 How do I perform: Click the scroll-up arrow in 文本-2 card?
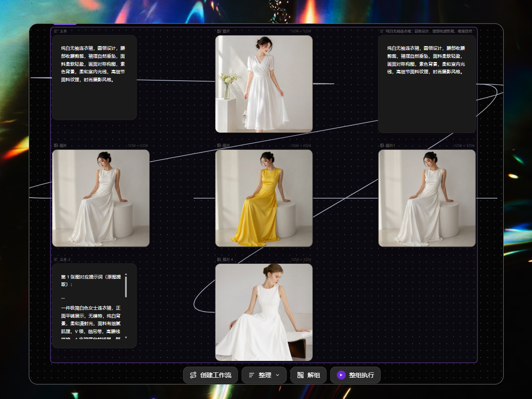[x=126, y=274]
